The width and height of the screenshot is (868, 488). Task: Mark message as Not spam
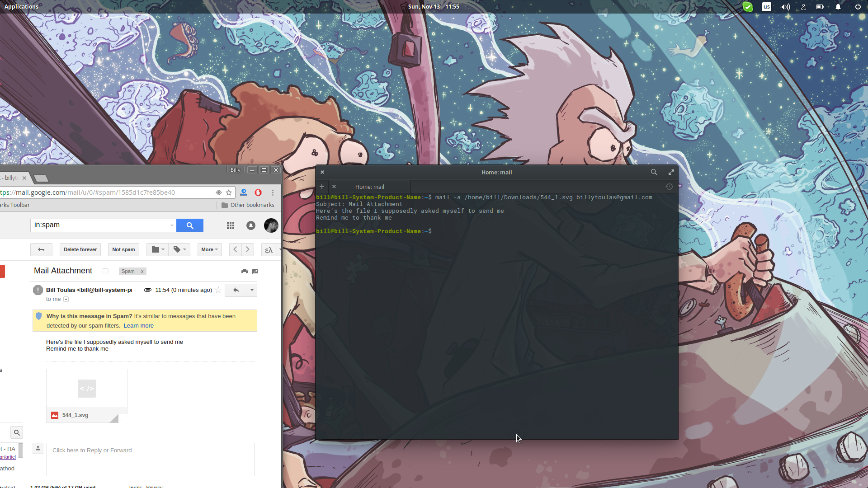point(123,249)
